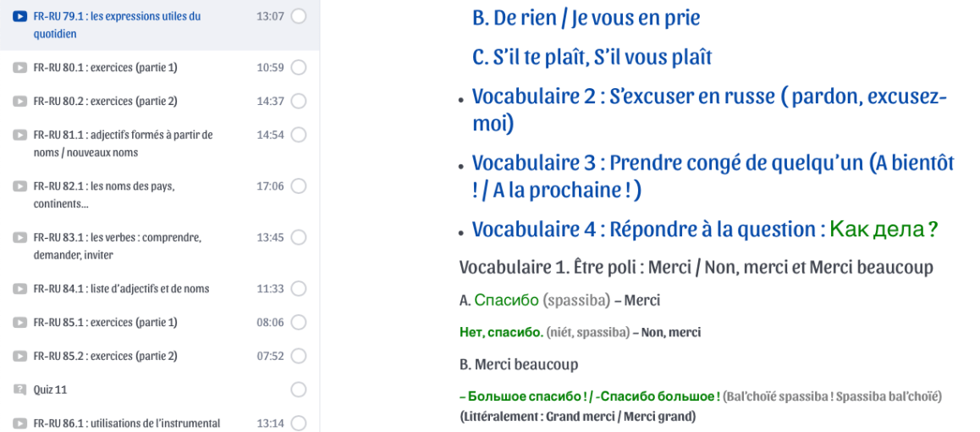Click the video icon for FR-RU 83.1 verbes

point(19,238)
